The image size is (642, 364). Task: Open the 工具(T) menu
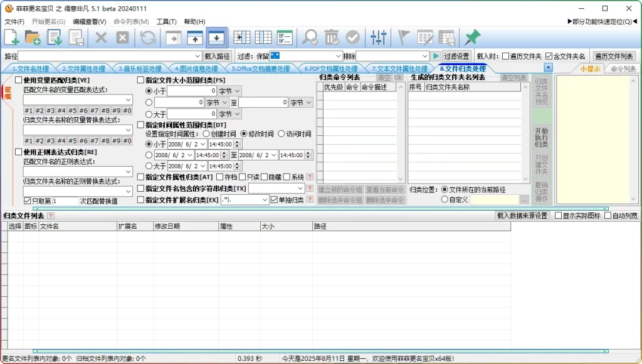pyautogui.click(x=166, y=22)
